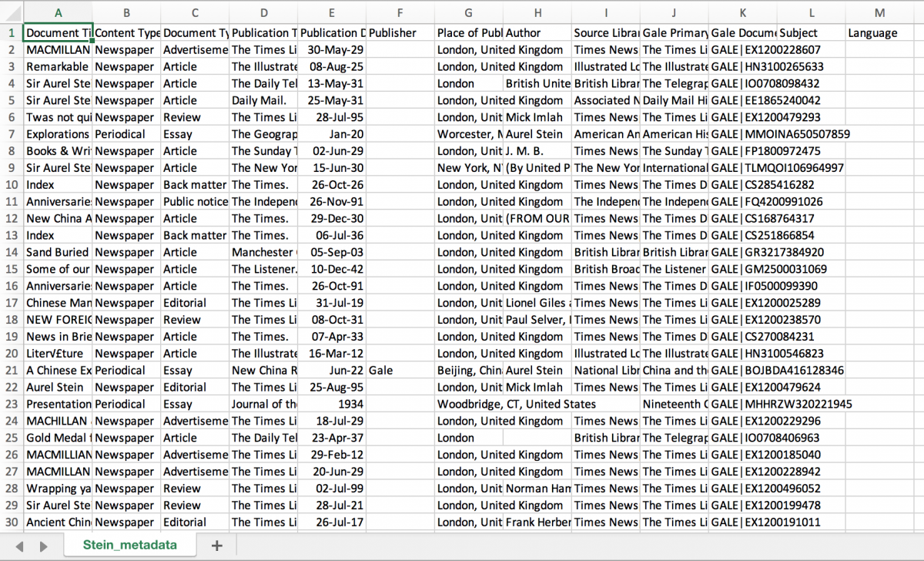Select the 'Periodical' content type cell row 7
This screenshot has height=561, width=924.
tap(126, 134)
